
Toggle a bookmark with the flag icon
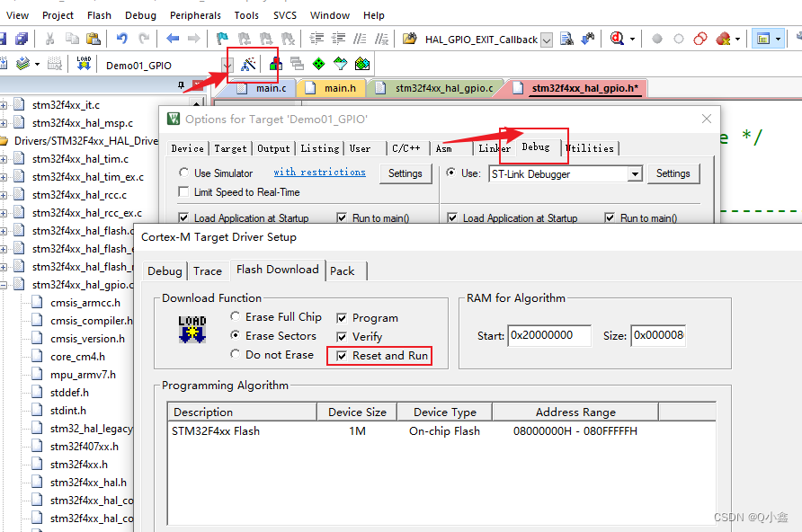click(x=222, y=39)
